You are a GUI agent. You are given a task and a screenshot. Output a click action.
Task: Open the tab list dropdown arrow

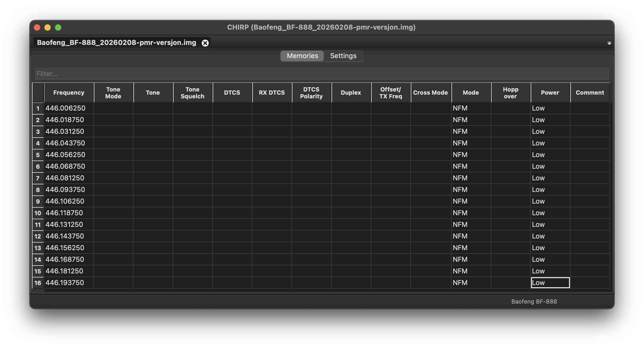[x=609, y=43]
